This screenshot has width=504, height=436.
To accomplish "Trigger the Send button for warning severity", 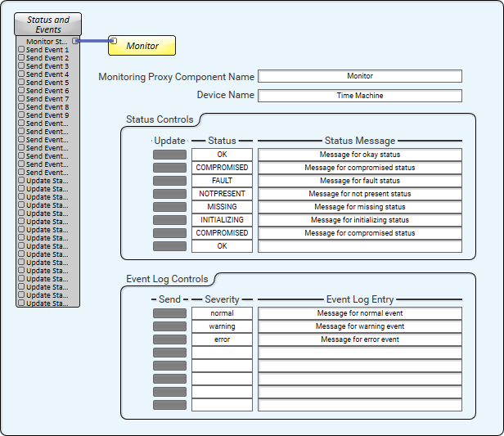I will [x=169, y=326].
